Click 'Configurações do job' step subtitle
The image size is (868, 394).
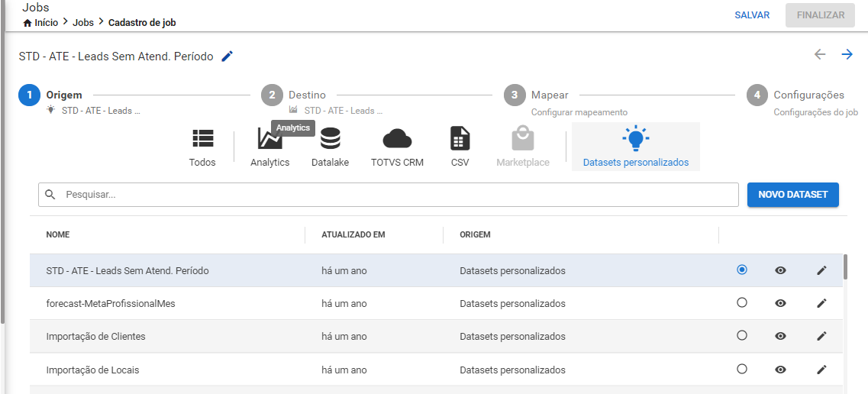click(x=816, y=112)
